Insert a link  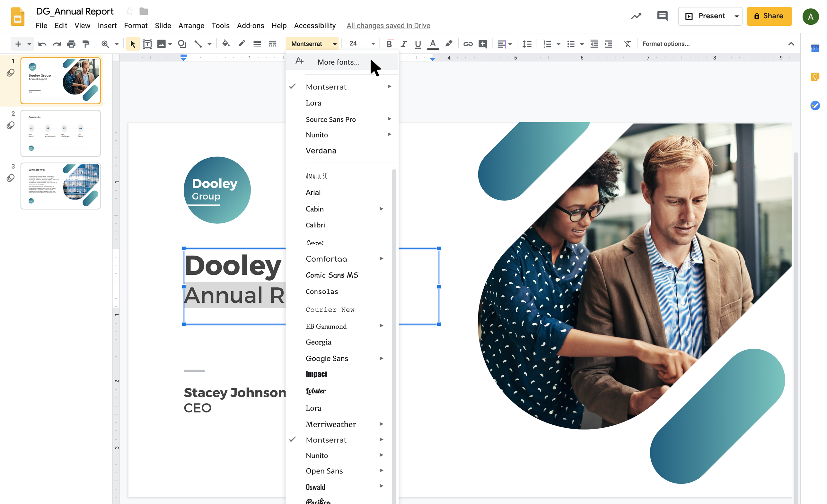[468, 44]
